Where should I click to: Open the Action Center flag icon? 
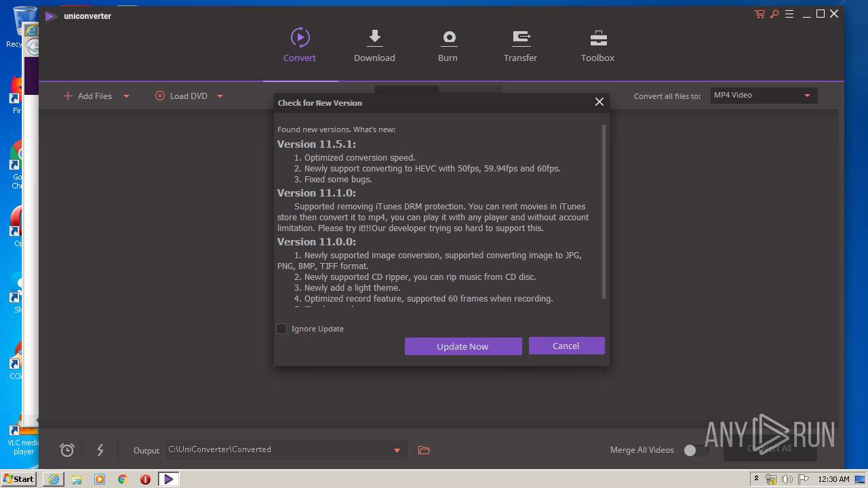pos(804,479)
